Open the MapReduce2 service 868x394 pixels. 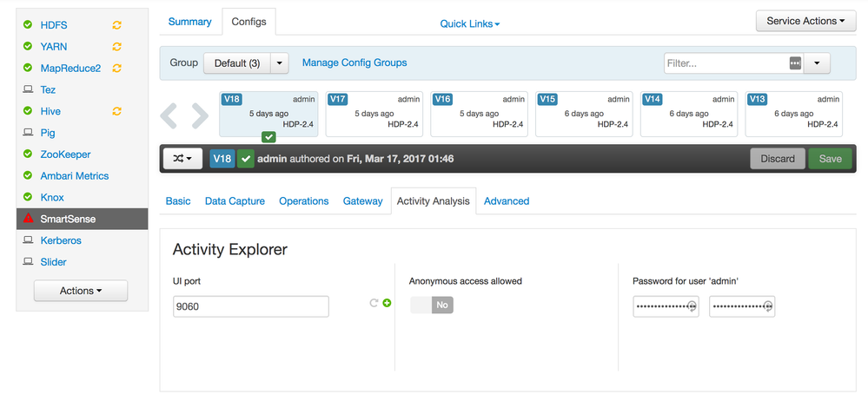tap(71, 68)
